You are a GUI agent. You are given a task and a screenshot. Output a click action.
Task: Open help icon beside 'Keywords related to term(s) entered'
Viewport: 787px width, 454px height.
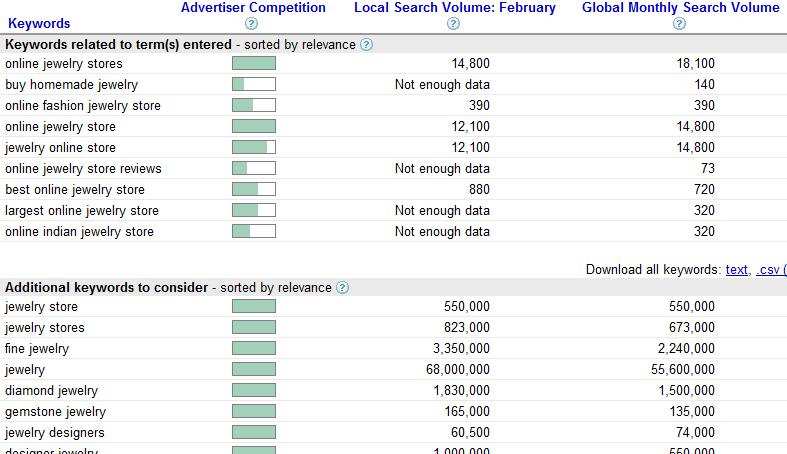366,45
